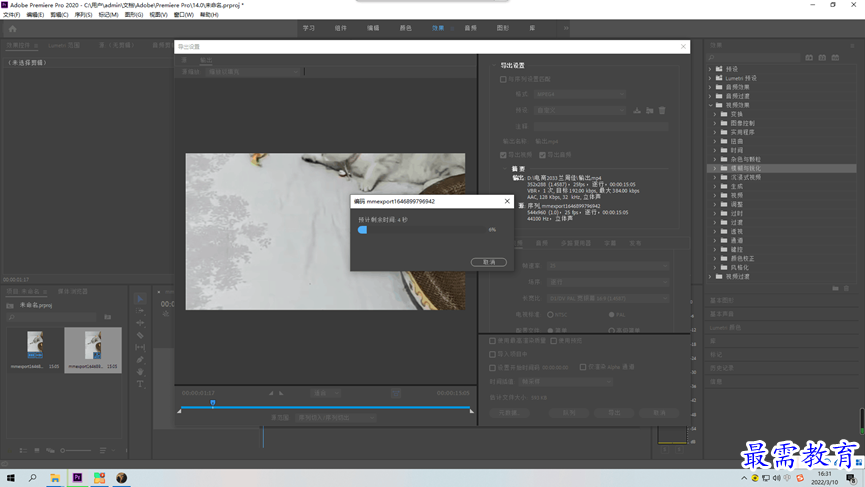Switch to the 颜色 workspace tab

click(x=405, y=28)
